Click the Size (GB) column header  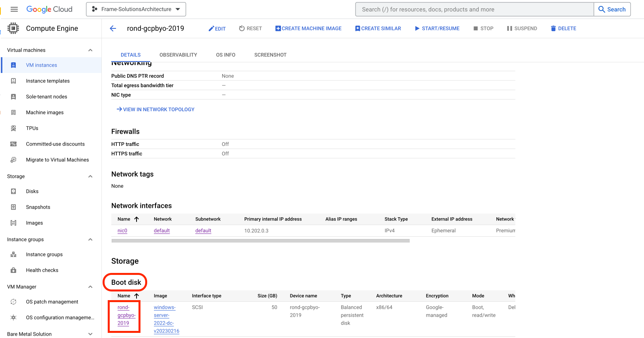[x=267, y=296]
